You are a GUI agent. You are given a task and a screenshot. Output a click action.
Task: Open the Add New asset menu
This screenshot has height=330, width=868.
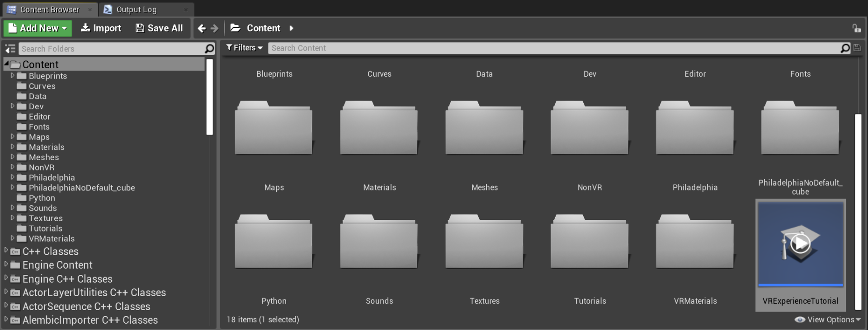point(38,28)
